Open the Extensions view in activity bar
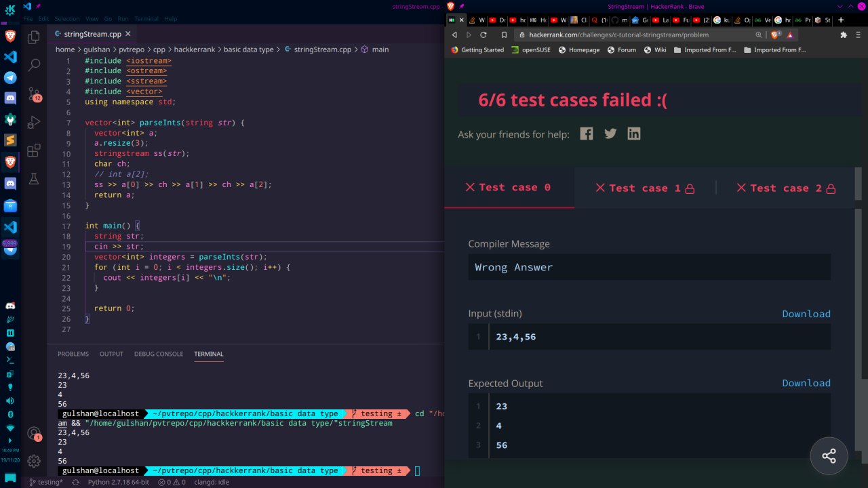The image size is (868, 488). 33,150
